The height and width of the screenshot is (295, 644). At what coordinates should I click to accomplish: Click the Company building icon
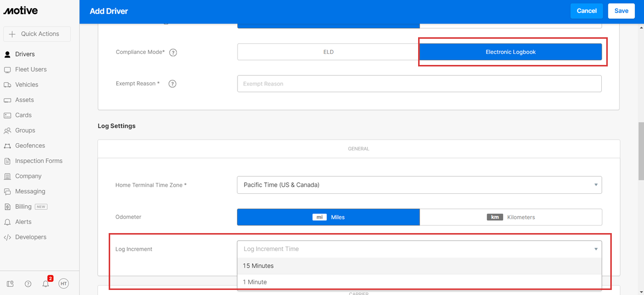click(7, 176)
